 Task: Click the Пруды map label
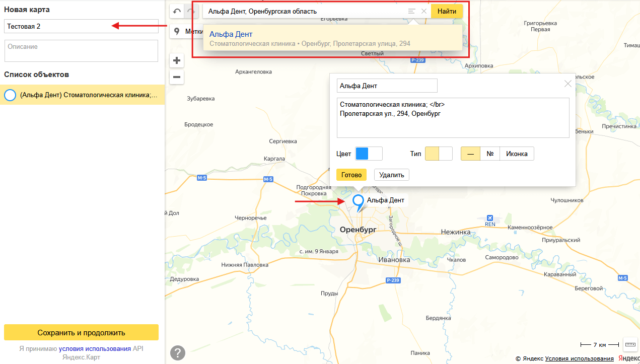[x=329, y=294]
